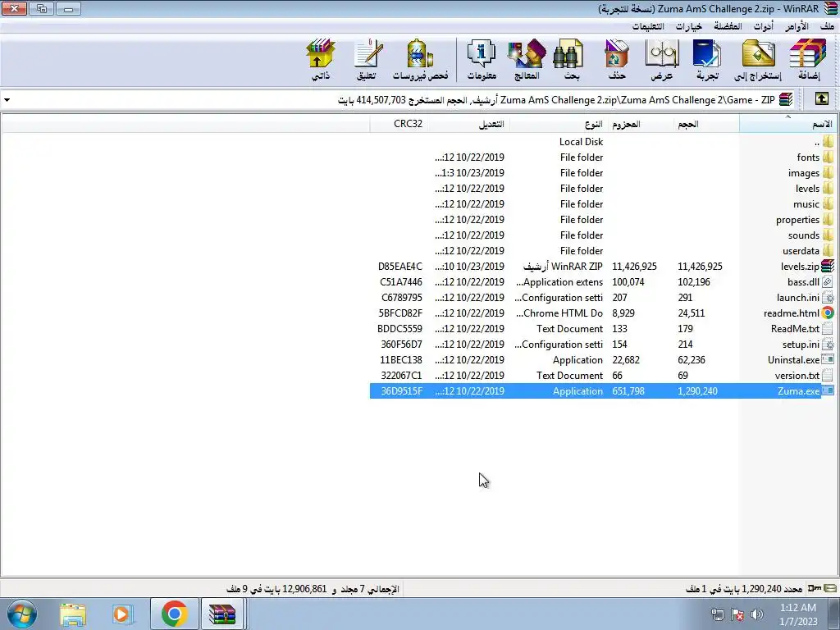Sort by Packed (المحزوم) column header
Screen dimensions: 840x630
pyautogui.click(x=640, y=125)
